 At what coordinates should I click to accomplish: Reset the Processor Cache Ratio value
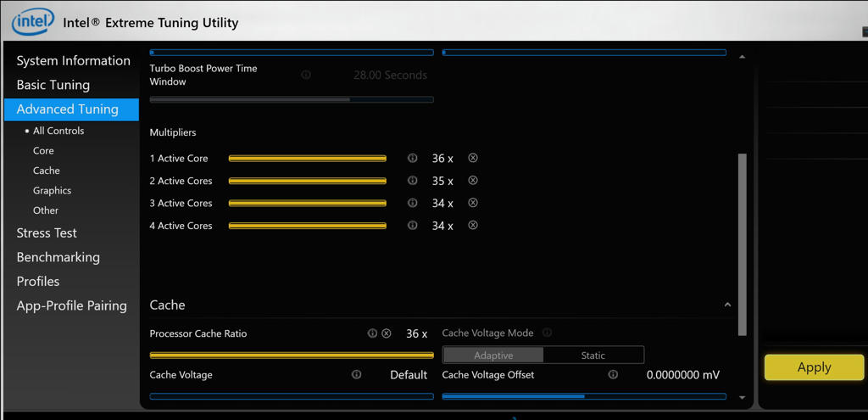[387, 333]
